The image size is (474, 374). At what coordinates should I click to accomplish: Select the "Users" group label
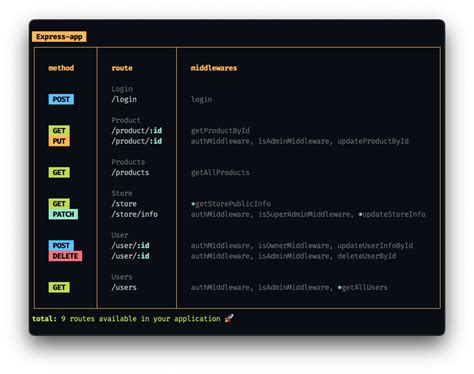(x=122, y=277)
